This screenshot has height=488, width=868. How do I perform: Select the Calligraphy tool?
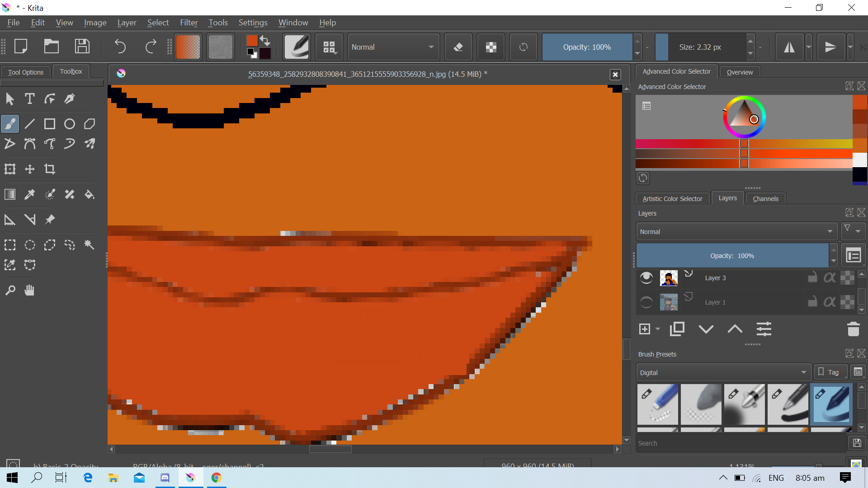(70, 99)
